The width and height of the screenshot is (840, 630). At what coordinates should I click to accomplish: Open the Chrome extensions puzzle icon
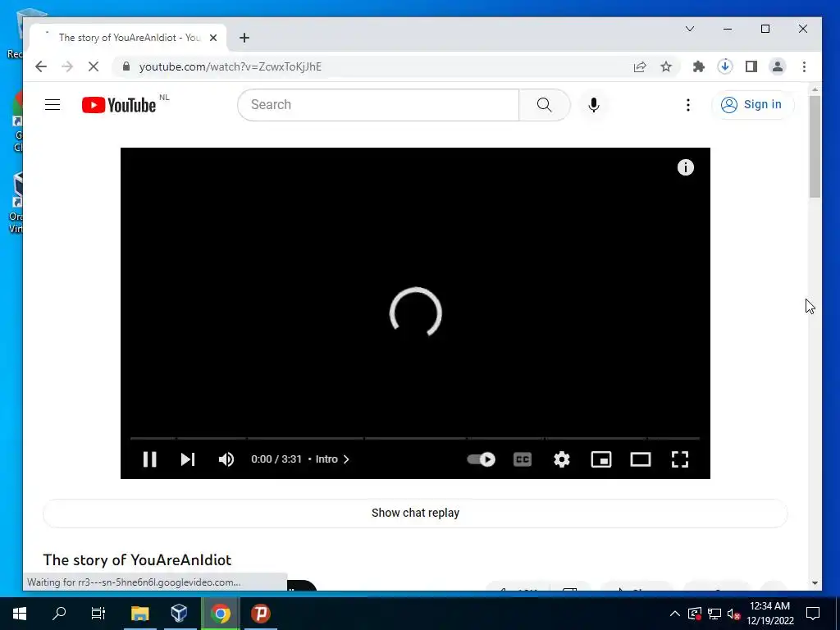click(x=699, y=66)
